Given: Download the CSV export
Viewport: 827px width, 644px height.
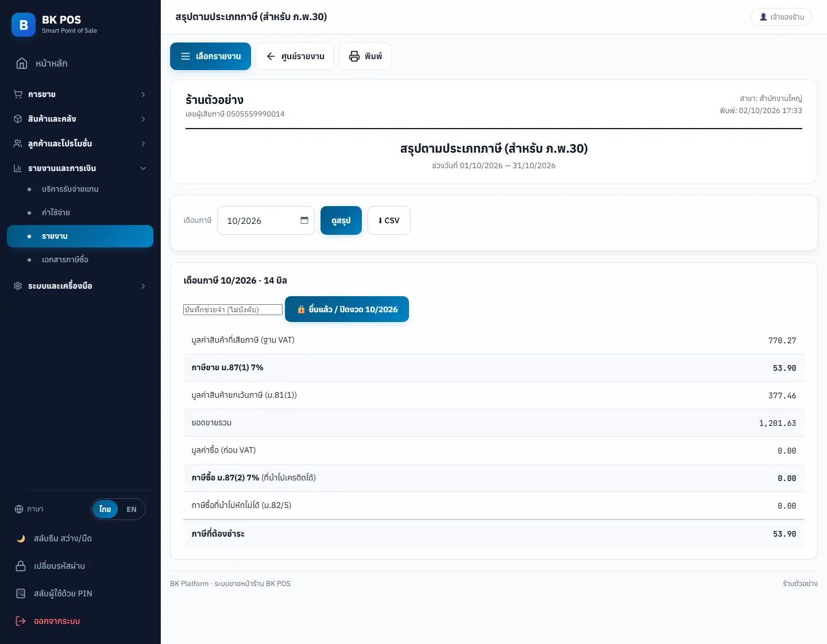Looking at the screenshot, I should (389, 220).
